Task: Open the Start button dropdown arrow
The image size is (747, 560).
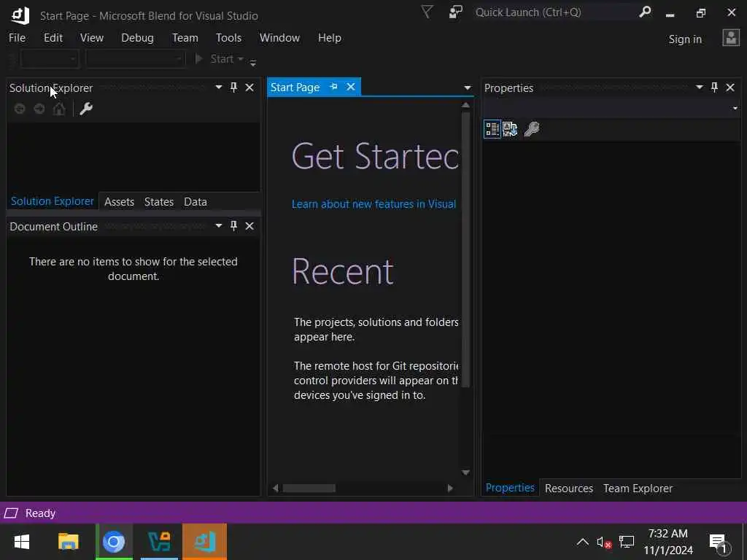Action: coord(241,58)
